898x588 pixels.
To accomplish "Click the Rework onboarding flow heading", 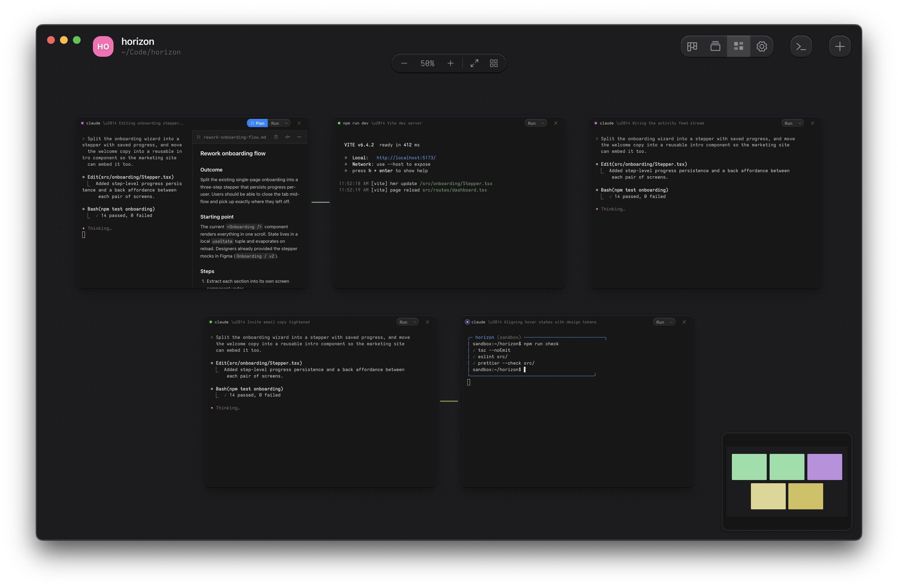I will click(233, 153).
